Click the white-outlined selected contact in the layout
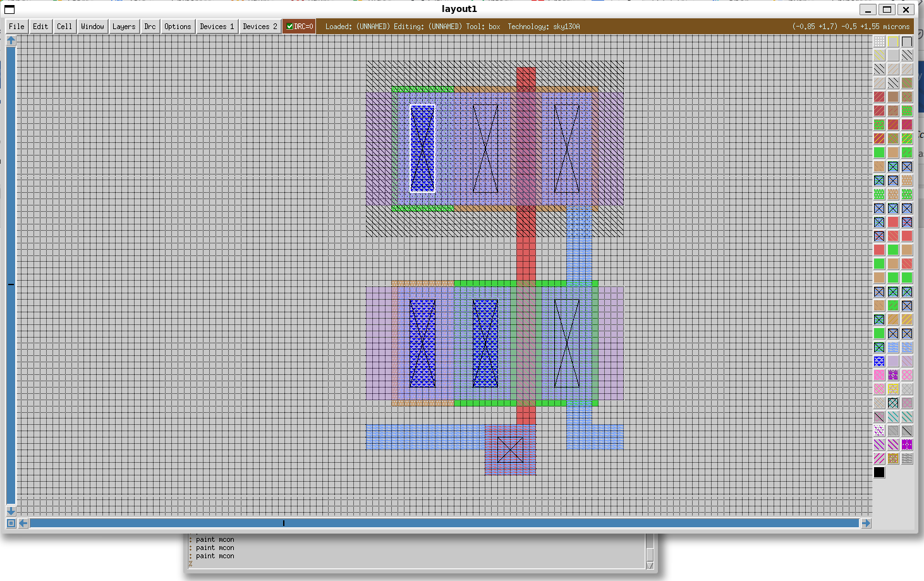Image resolution: width=924 pixels, height=581 pixels. point(422,148)
